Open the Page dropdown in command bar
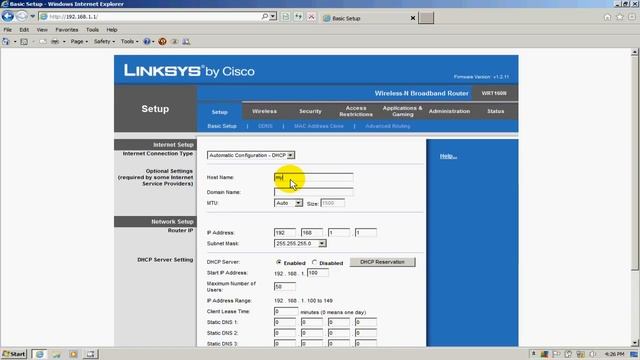This screenshot has height=360, width=640. [79, 42]
